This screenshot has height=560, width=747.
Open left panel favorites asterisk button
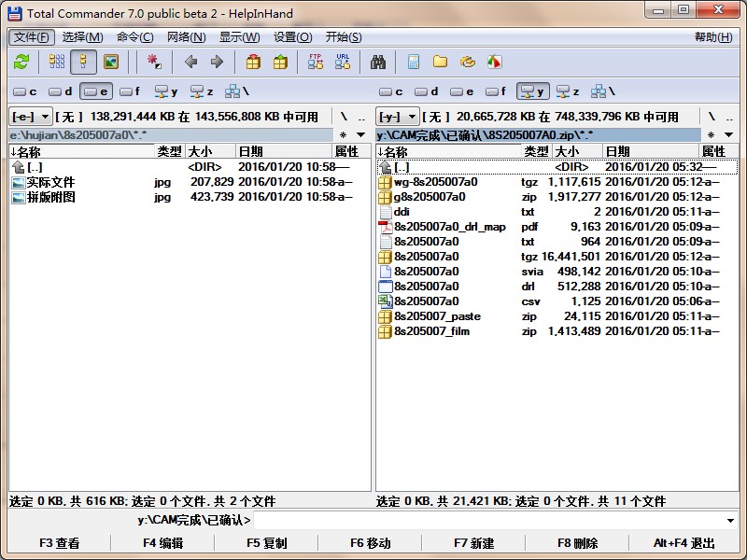point(343,135)
